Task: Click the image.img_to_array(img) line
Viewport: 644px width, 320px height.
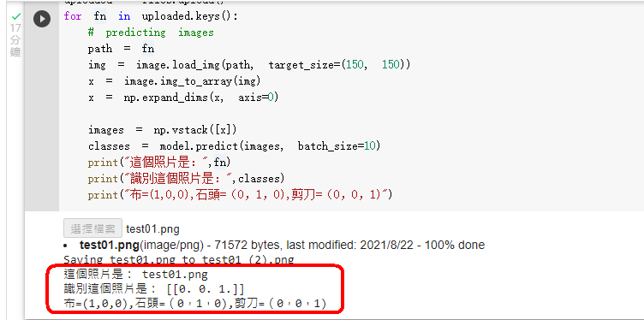Action: point(174,81)
